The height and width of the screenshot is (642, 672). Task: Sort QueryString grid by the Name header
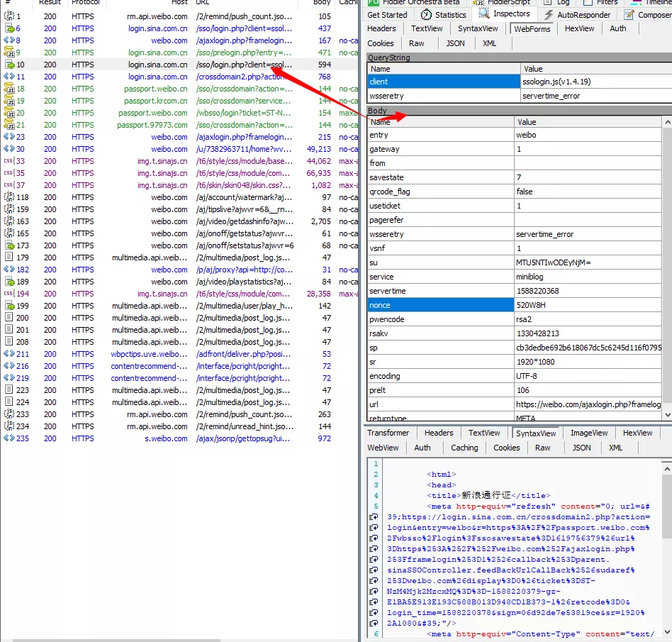pyautogui.click(x=444, y=69)
